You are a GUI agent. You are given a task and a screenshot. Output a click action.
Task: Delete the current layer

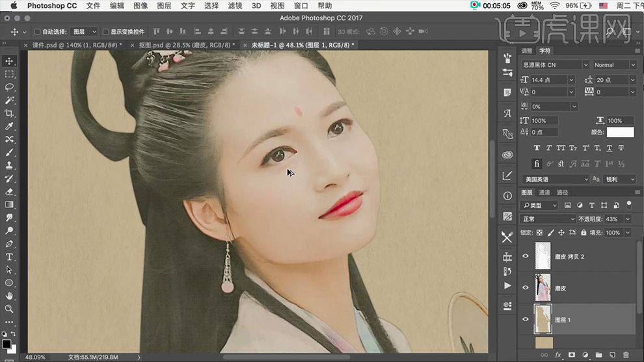pyautogui.click(x=626, y=355)
